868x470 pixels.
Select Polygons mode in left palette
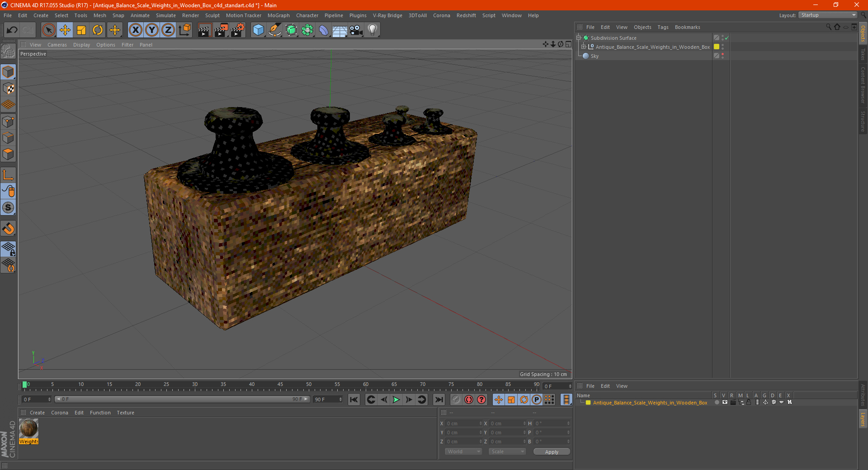[9, 154]
